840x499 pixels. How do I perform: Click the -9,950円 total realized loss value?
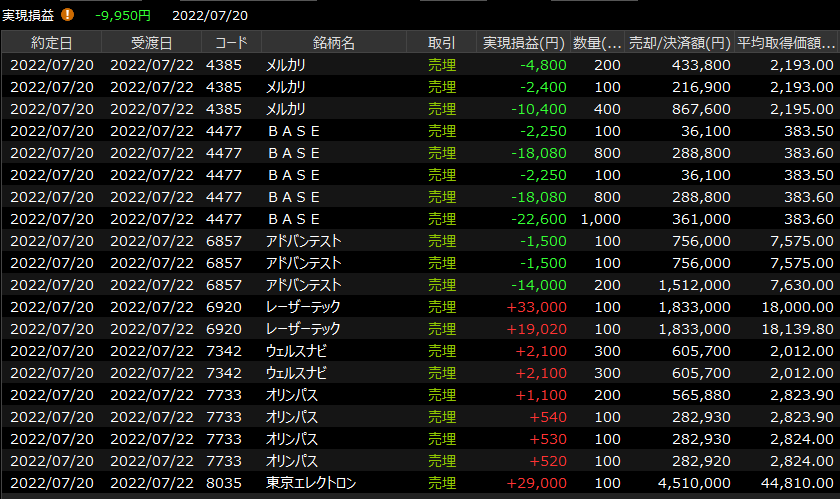tap(123, 15)
